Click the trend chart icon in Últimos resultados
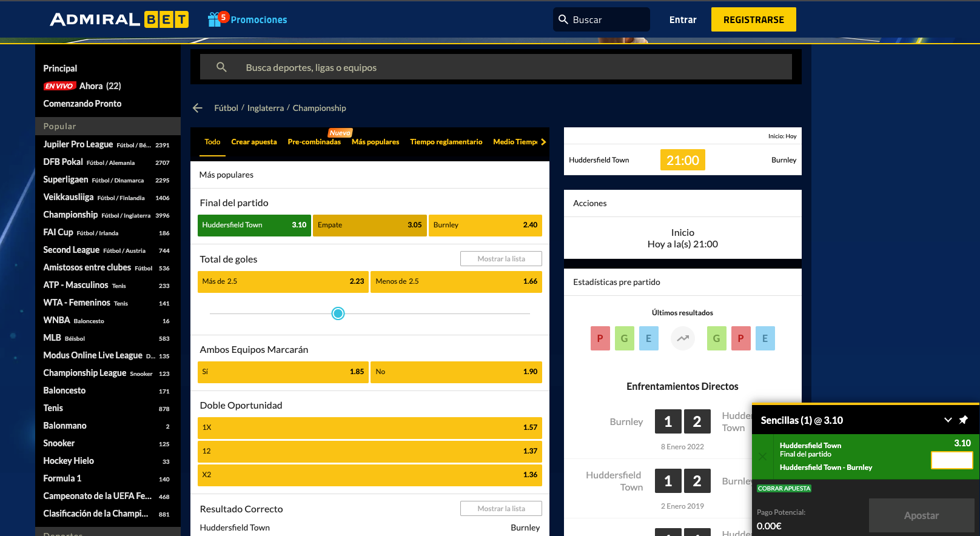980x536 pixels. (x=683, y=338)
